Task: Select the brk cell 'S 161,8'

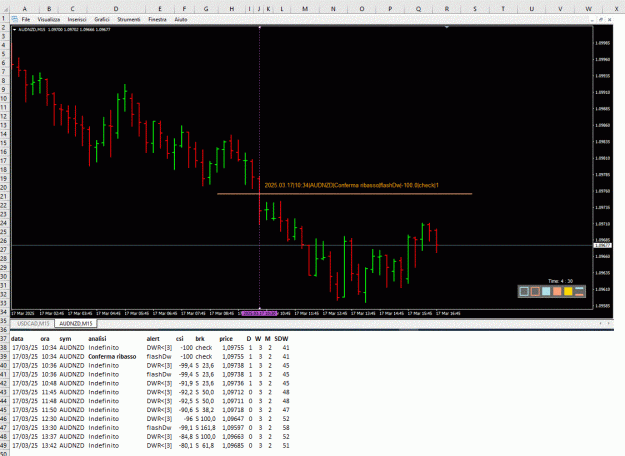Action: coord(205,428)
